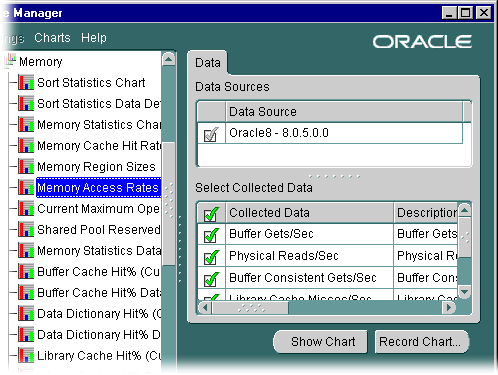The image size is (498, 375).
Task: Uncheck the Buffer Gets/Sec checkbox
Action: 211,235
